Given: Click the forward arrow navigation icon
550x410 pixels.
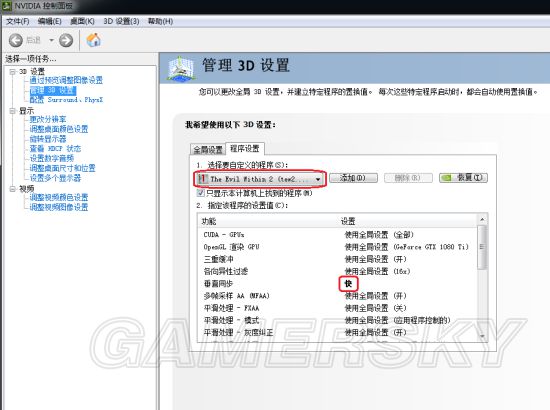Looking at the screenshot, I should (66, 40).
